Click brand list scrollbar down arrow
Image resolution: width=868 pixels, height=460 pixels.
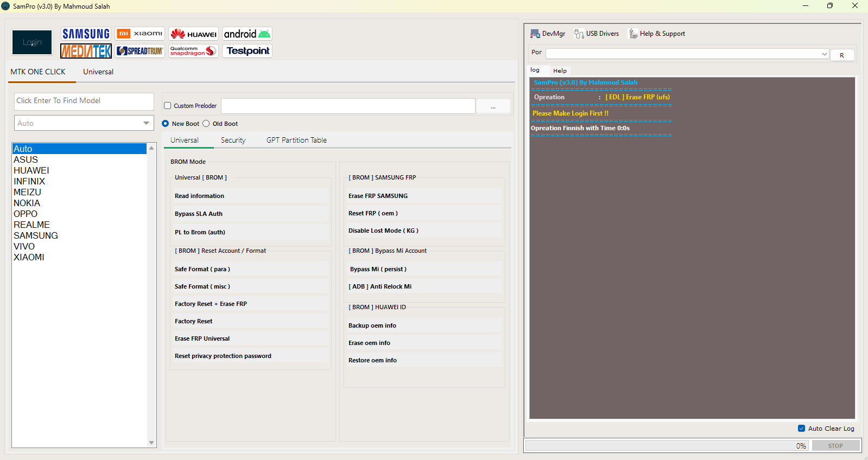point(151,443)
